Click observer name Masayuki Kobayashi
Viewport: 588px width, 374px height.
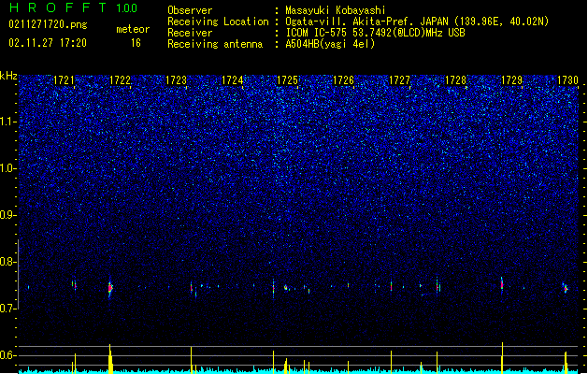(x=336, y=10)
